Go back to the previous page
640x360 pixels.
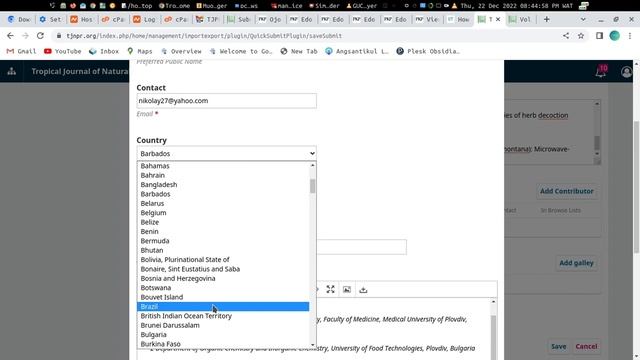(10, 36)
